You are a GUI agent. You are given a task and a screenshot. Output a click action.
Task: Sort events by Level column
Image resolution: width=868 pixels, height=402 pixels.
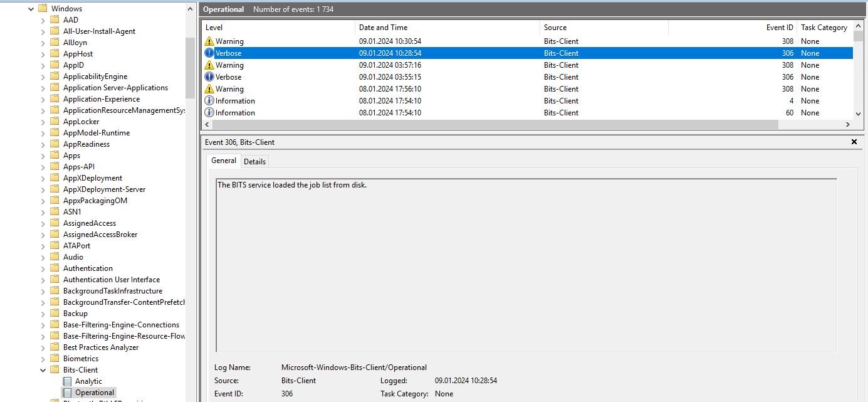pos(278,28)
